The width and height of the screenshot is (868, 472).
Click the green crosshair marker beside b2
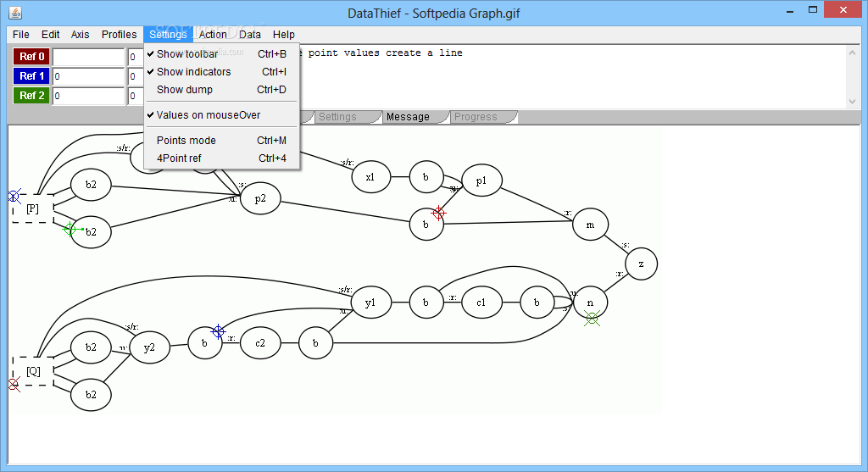point(70,229)
